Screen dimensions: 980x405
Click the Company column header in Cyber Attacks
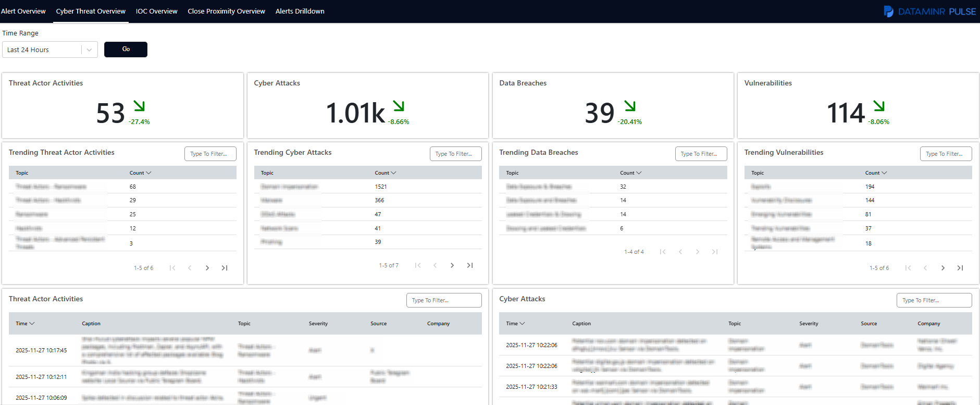[x=929, y=323]
